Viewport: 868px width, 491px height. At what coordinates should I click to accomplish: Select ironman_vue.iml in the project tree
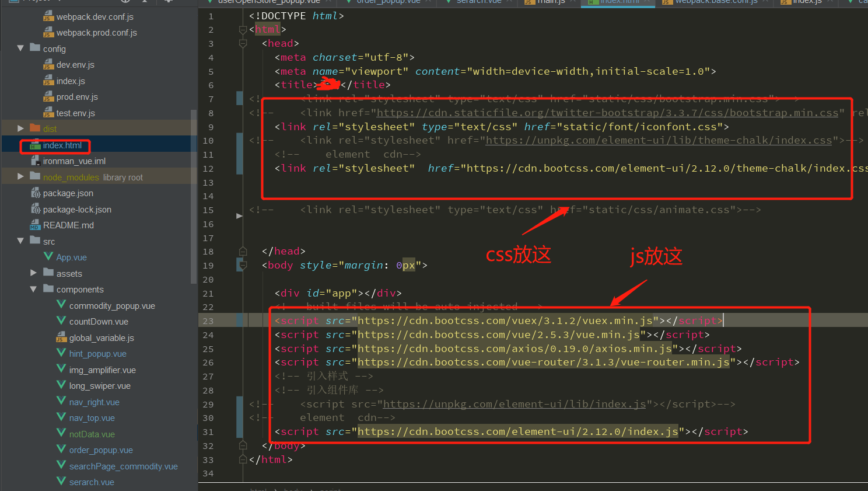point(74,161)
